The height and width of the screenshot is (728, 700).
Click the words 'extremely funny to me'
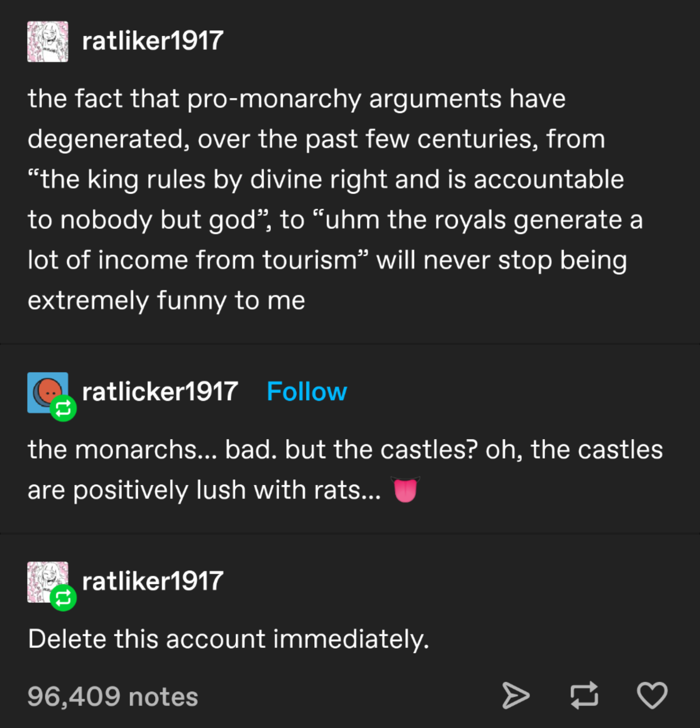pyautogui.click(x=166, y=300)
